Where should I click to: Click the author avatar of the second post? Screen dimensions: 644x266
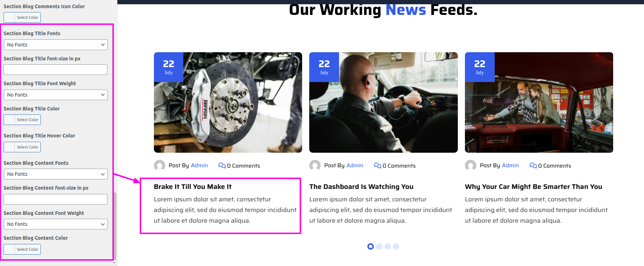pos(315,165)
